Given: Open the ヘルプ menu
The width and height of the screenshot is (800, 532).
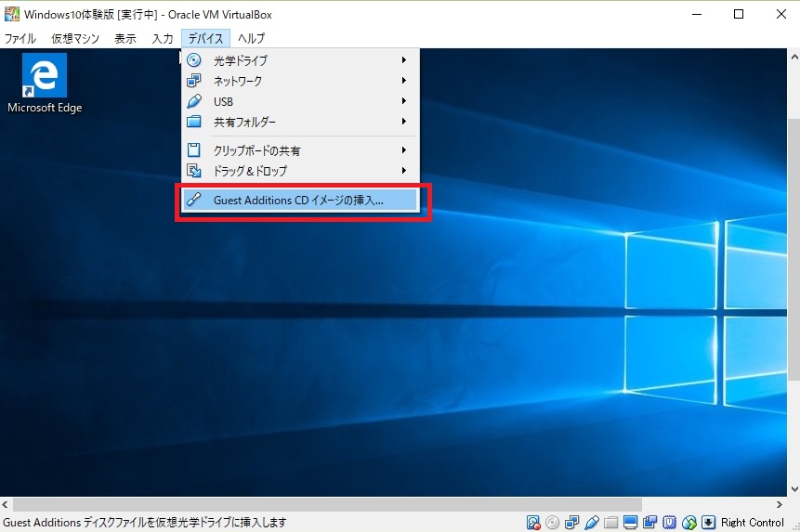Looking at the screenshot, I should coord(251,38).
